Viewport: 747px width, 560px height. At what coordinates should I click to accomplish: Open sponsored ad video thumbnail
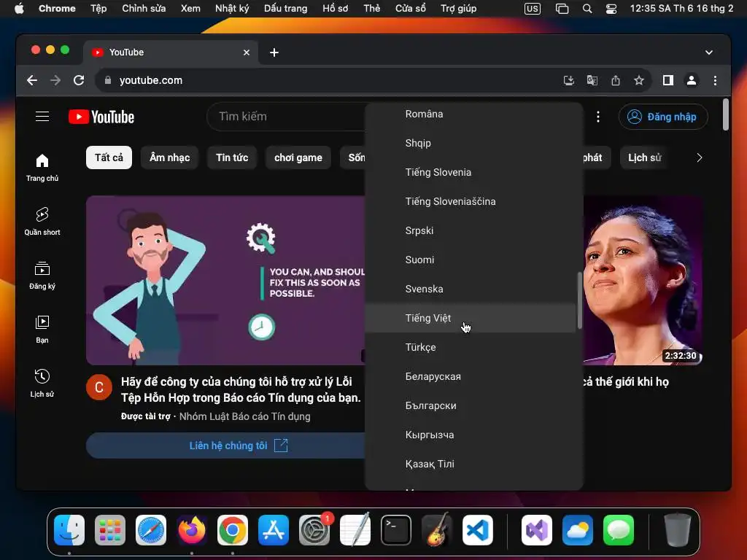[x=225, y=280]
